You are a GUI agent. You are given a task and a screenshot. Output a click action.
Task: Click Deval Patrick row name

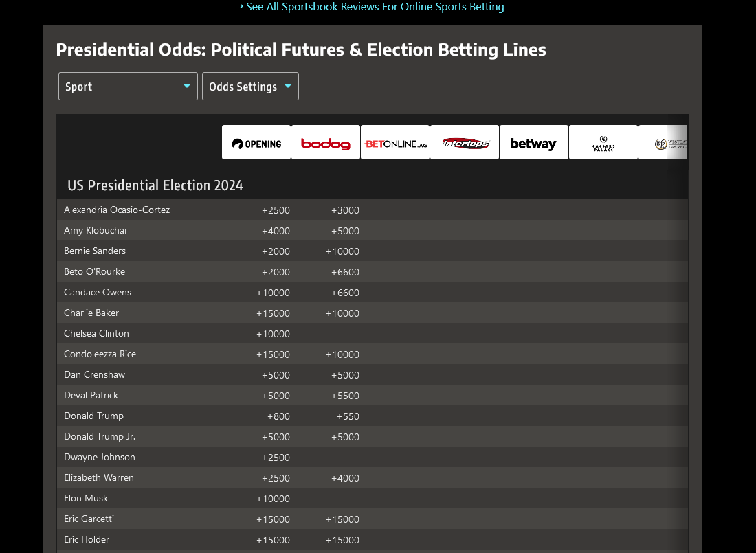(x=91, y=396)
